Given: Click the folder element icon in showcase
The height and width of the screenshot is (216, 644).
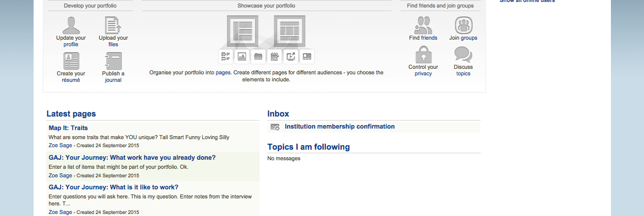Looking at the screenshot, I should 258,56.
